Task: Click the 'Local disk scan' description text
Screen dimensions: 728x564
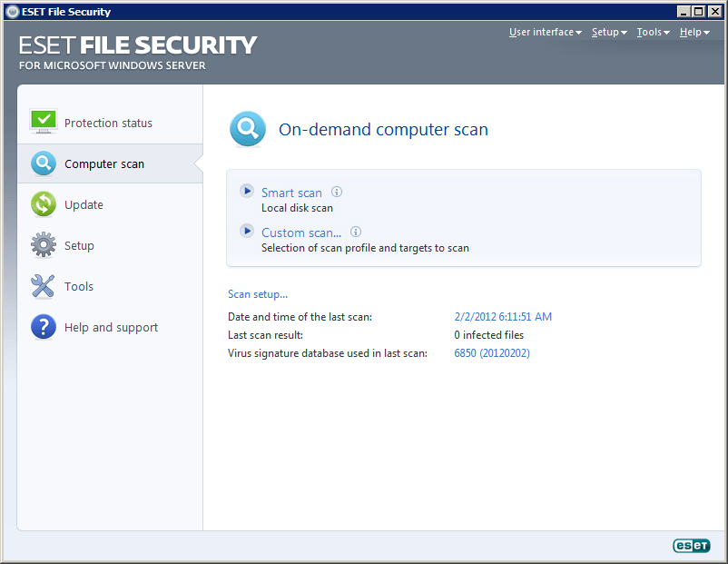Action: [297, 208]
